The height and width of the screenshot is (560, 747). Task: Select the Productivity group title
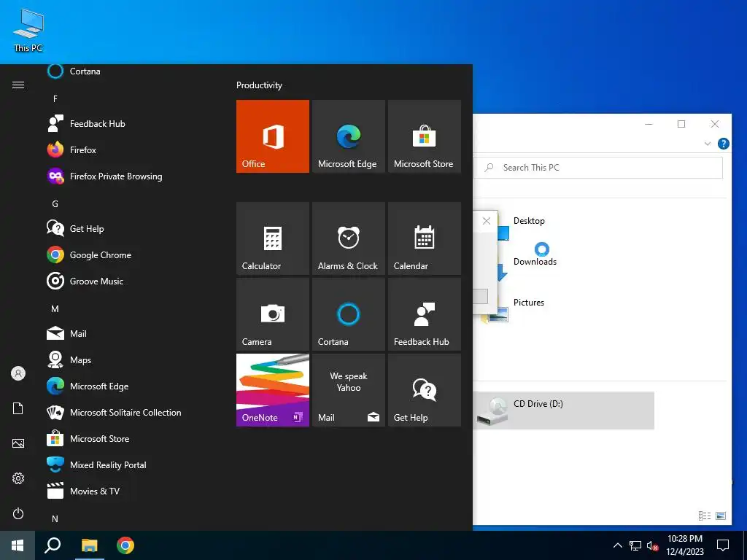[x=259, y=85]
